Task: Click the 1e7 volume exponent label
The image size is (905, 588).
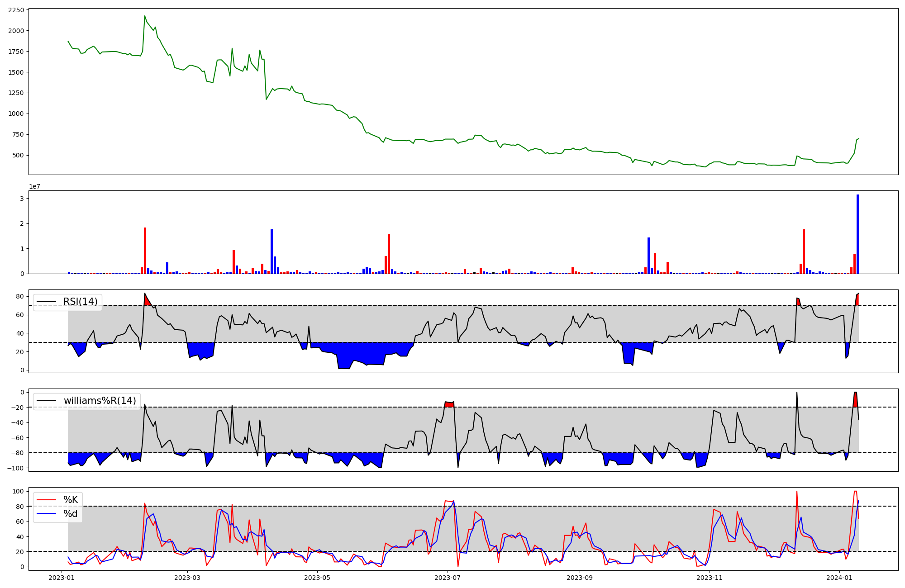Action: tap(34, 186)
